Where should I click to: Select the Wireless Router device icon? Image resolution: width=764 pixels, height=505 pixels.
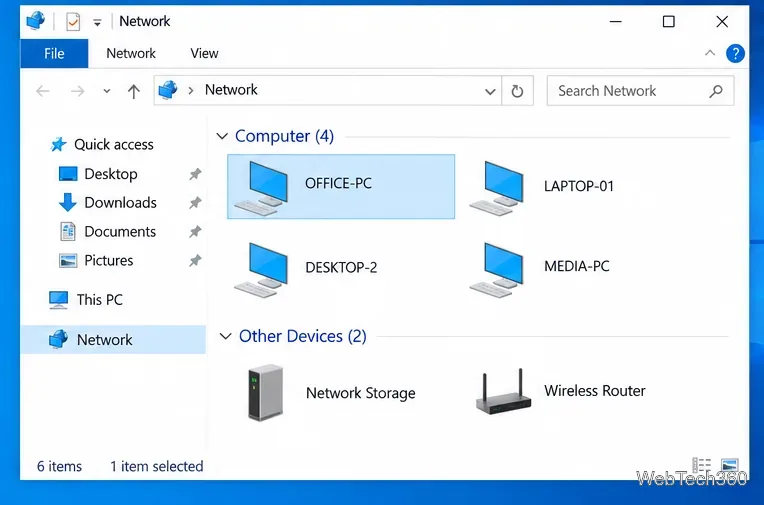(503, 391)
